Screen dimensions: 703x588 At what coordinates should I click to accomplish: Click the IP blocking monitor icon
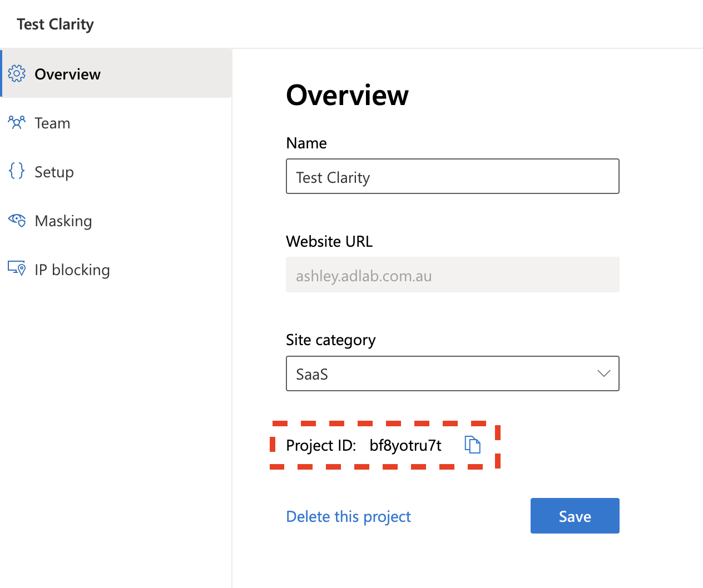pyautogui.click(x=17, y=268)
